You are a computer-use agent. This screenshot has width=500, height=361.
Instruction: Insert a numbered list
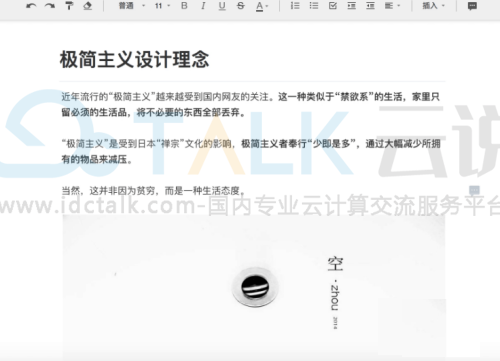[x=295, y=5]
